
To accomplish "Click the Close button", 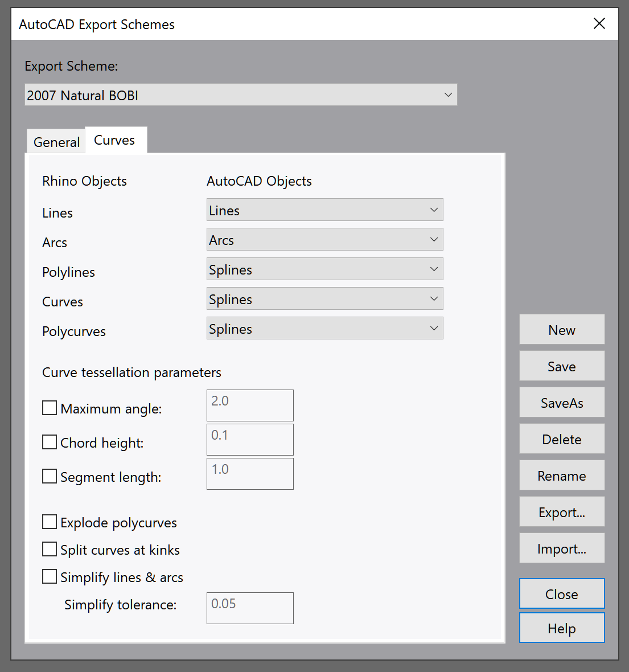I will point(562,593).
